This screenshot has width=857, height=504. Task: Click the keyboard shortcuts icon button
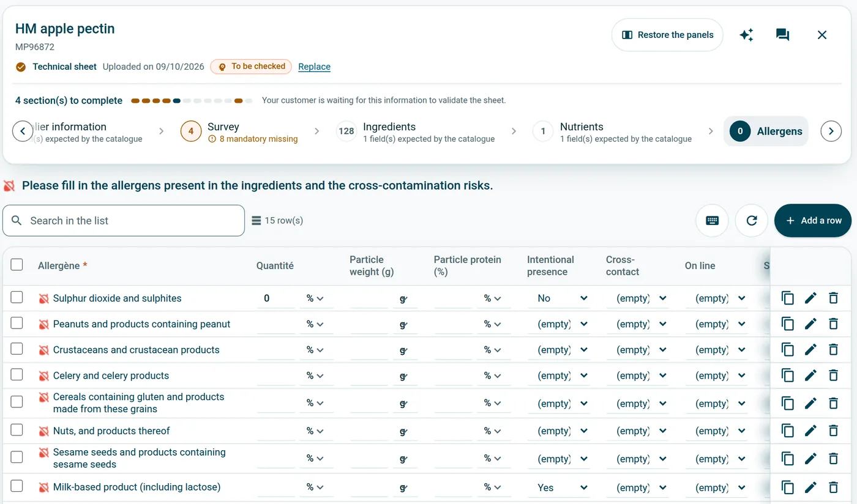[x=712, y=221]
